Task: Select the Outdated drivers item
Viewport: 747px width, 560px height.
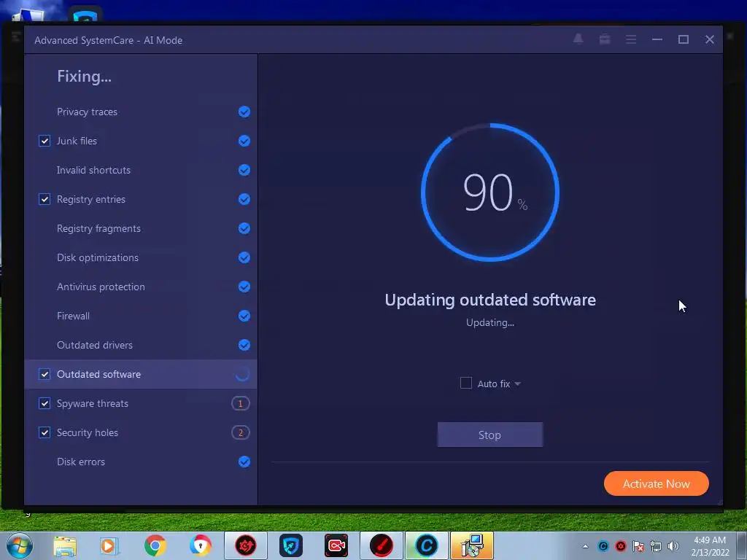Action: tap(141, 345)
